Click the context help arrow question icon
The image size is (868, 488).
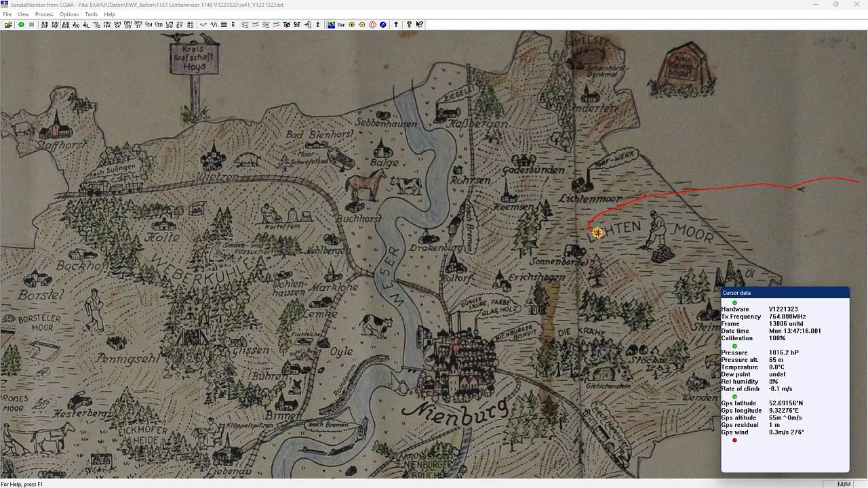420,24
